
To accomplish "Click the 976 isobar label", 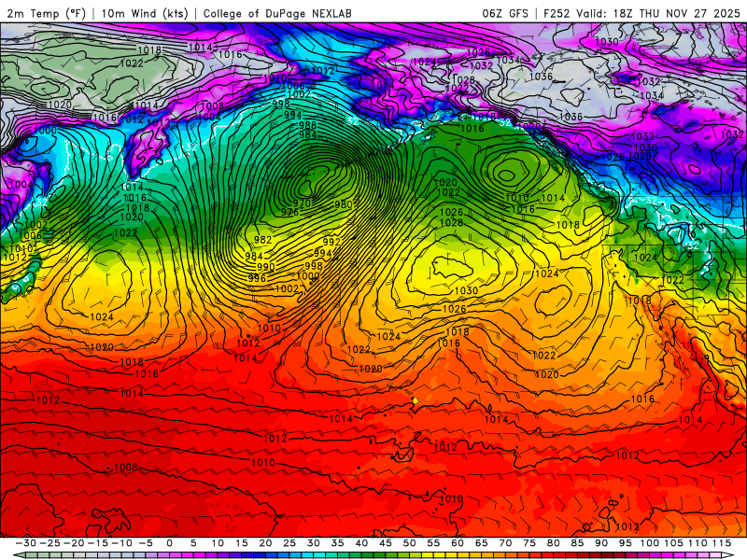I will (x=289, y=213).
